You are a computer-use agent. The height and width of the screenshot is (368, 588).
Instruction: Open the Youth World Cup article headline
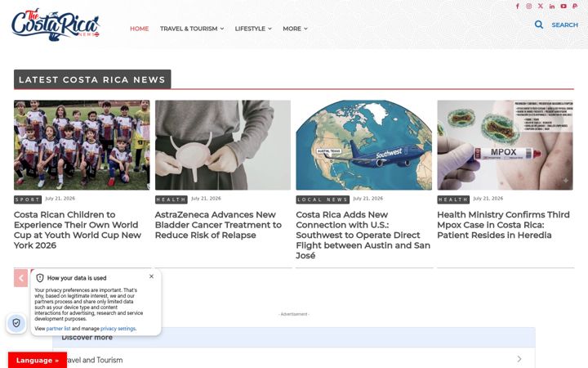click(78, 230)
